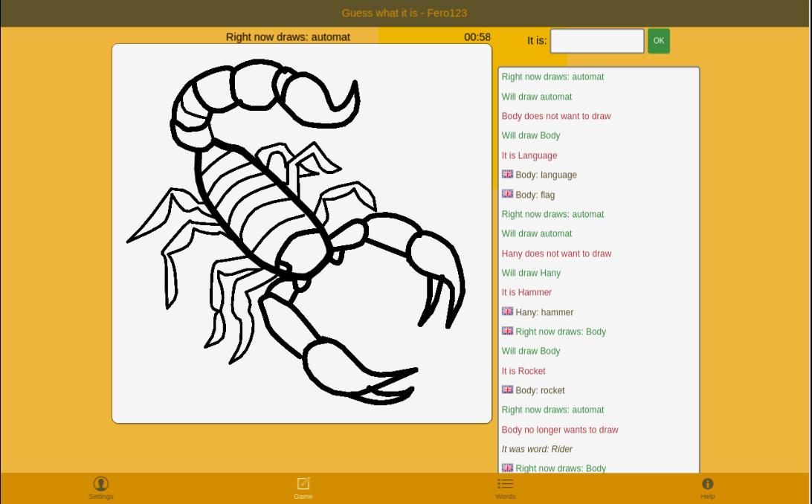Click the 00:58 timer display
The height and width of the screenshot is (504, 812).
pyautogui.click(x=477, y=37)
